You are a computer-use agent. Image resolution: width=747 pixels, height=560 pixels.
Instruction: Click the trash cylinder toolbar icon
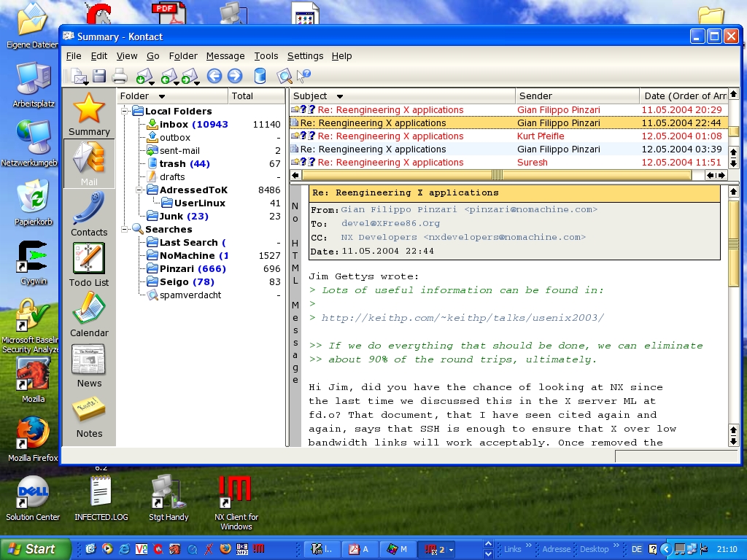pos(259,76)
